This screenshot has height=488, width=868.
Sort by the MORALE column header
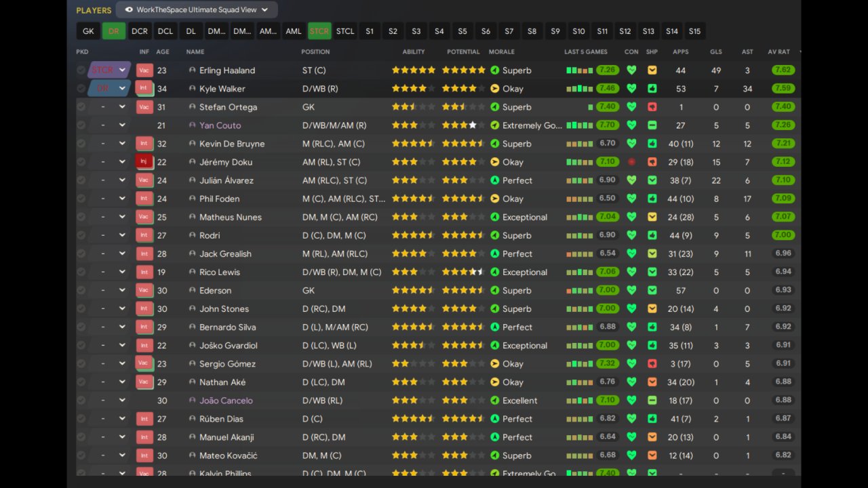coord(502,52)
